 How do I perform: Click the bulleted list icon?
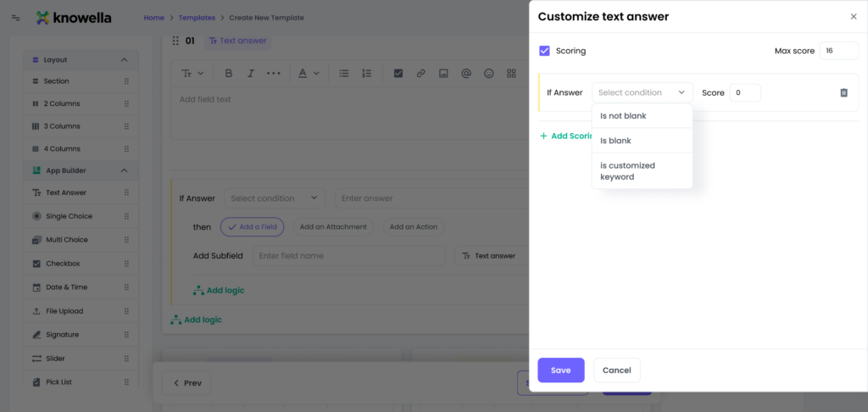[344, 74]
